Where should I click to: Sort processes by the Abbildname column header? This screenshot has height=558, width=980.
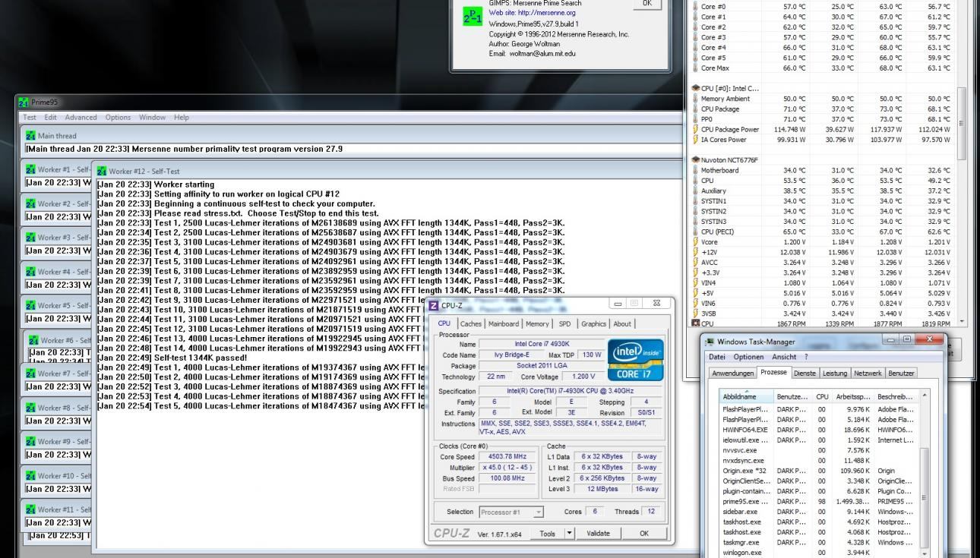pos(746,396)
